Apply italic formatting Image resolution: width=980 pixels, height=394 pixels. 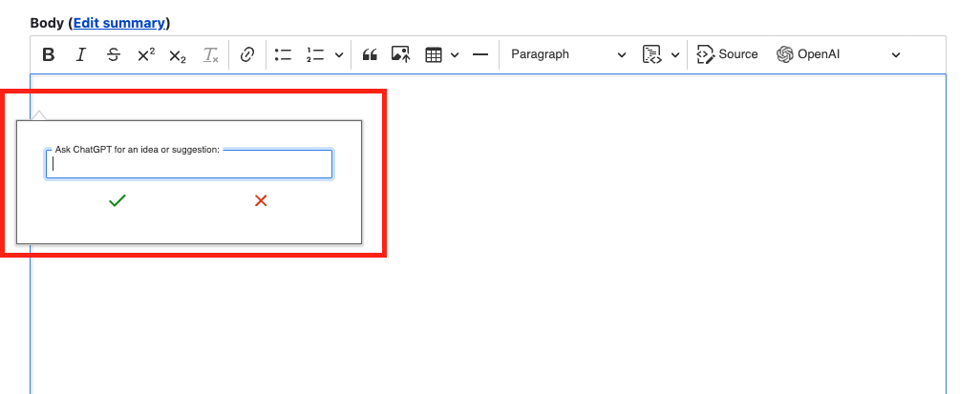pyautogui.click(x=81, y=54)
